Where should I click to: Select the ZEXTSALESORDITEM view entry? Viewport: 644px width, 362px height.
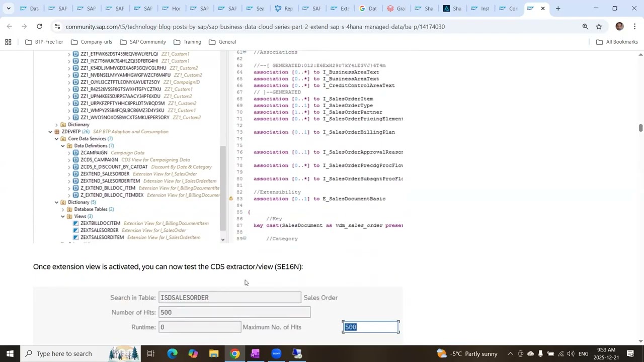click(x=102, y=237)
